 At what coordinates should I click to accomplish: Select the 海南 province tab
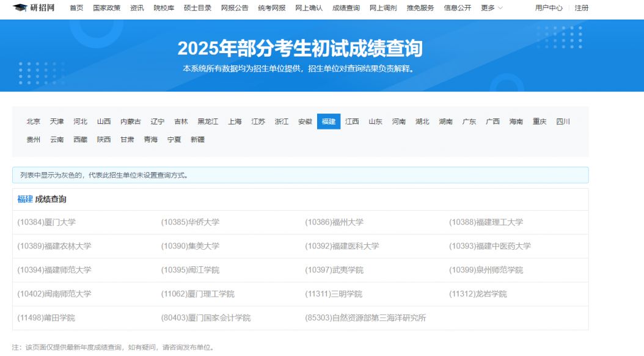click(516, 122)
